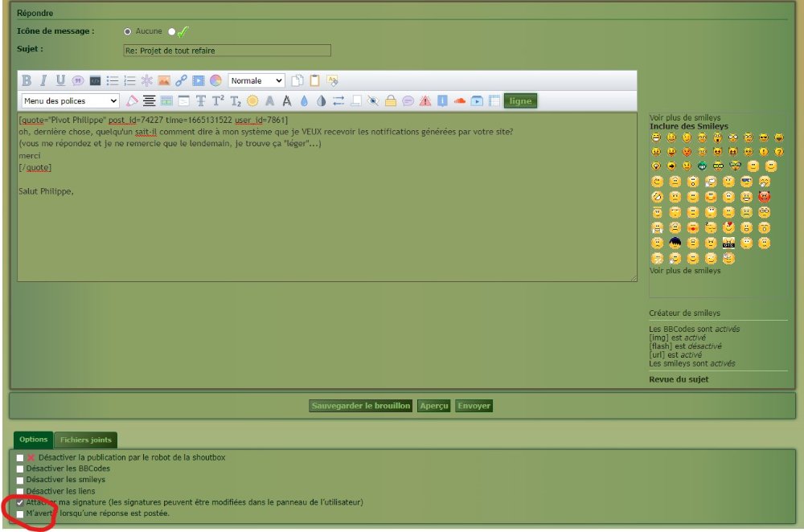
Task: Click the copy icon in toolbar
Action: pos(297,80)
